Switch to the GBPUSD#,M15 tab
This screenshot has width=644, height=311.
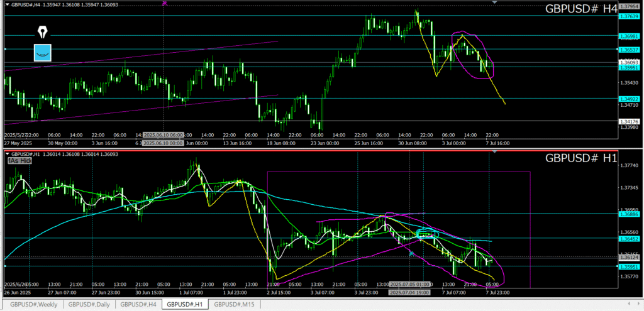click(x=235, y=304)
